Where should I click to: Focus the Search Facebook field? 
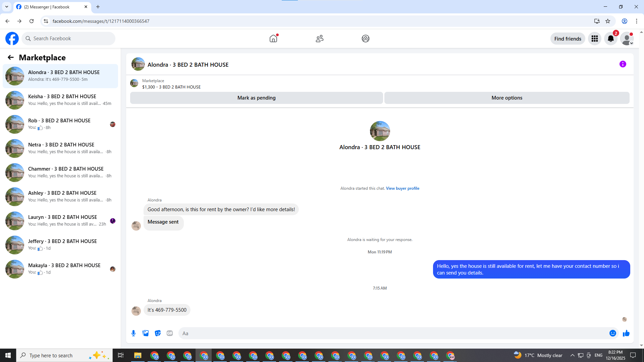pos(68,39)
